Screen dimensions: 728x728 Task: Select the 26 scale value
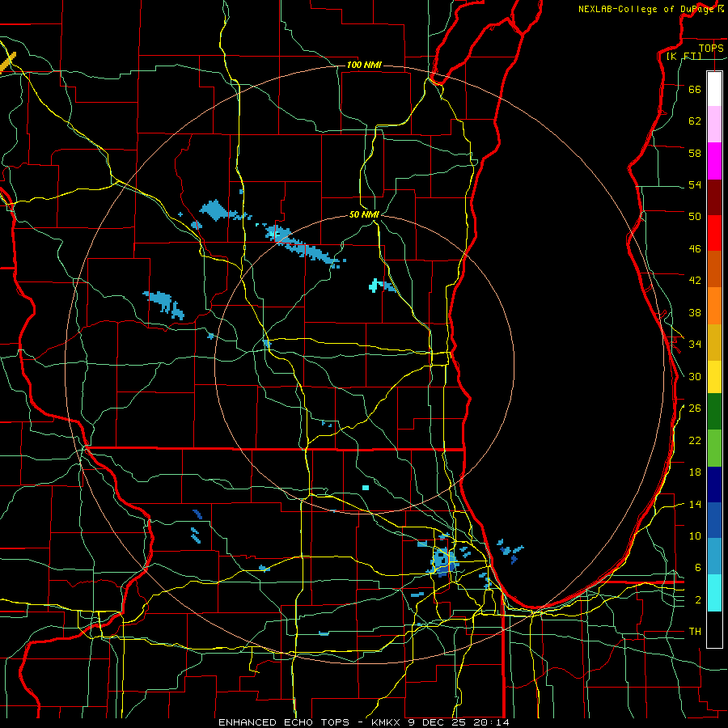click(x=695, y=408)
